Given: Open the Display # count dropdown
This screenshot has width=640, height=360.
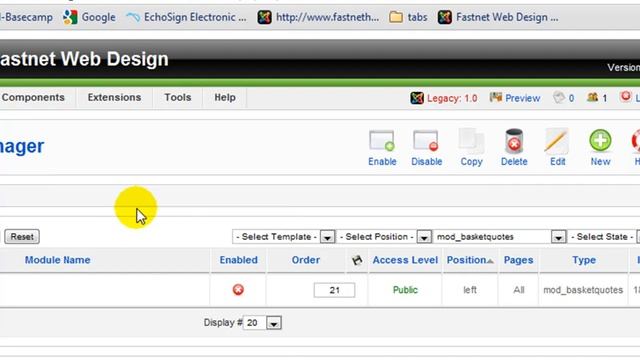Looking at the screenshot, I should tap(262, 323).
